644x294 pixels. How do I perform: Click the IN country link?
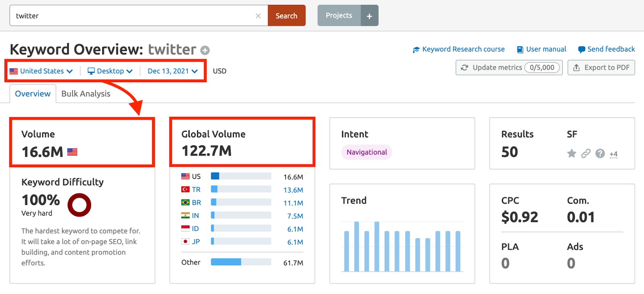[x=195, y=215]
